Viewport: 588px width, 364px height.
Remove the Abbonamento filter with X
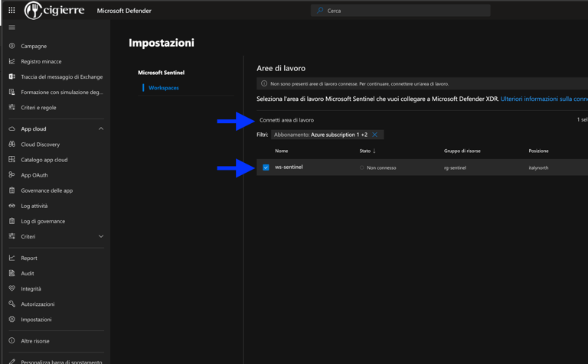click(374, 135)
